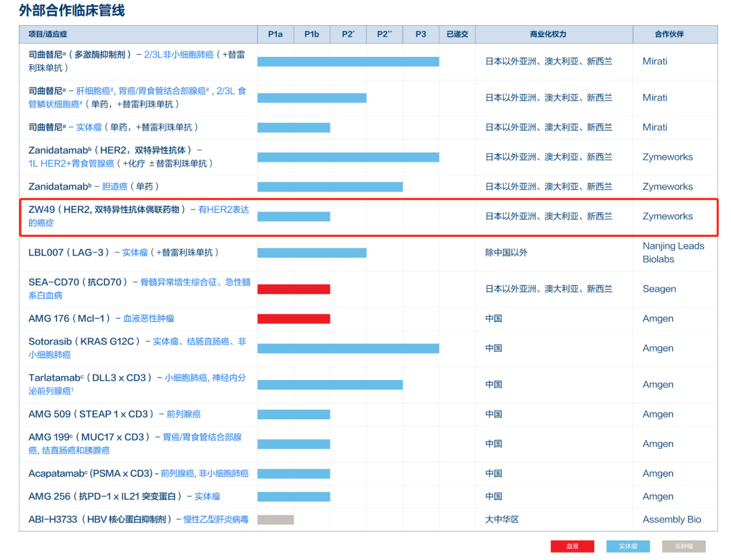Click the red 血液 legend swatch
The image size is (731, 560).
[x=572, y=546]
